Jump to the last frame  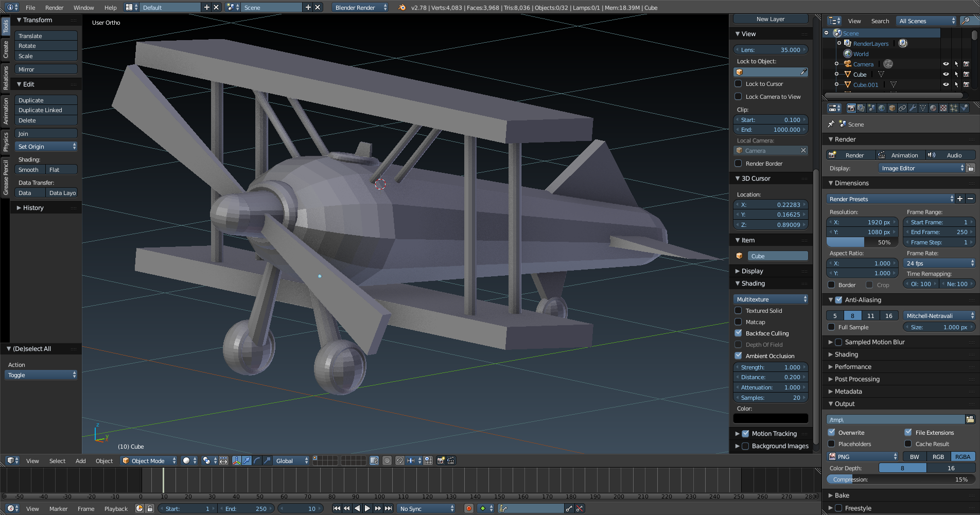(389, 508)
